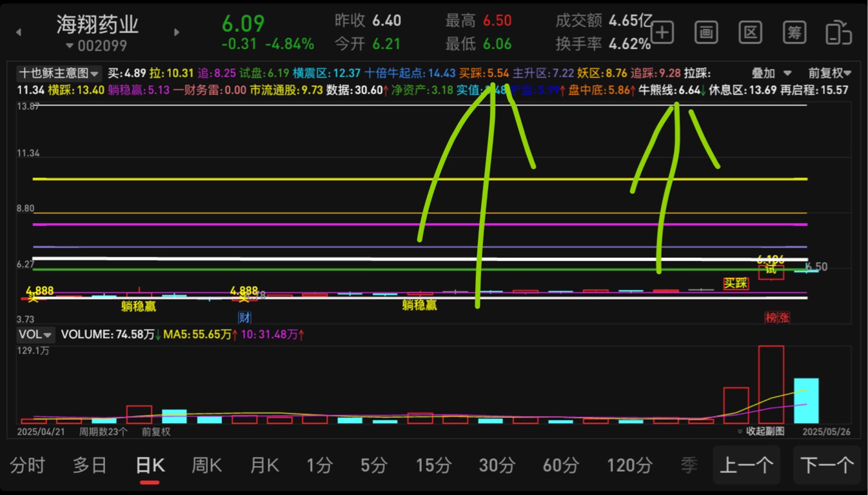
Task: Click 昨收 6.40 value
Action: (387, 21)
